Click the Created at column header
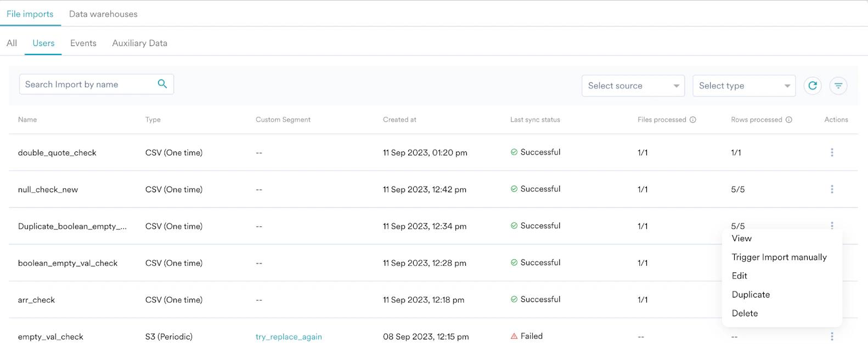The height and width of the screenshot is (353, 868). point(399,120)
